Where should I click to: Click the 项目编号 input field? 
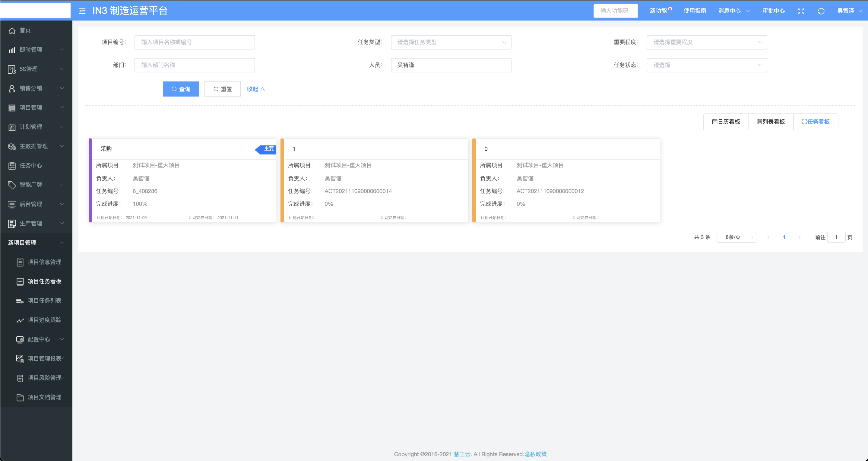[195, 42]
